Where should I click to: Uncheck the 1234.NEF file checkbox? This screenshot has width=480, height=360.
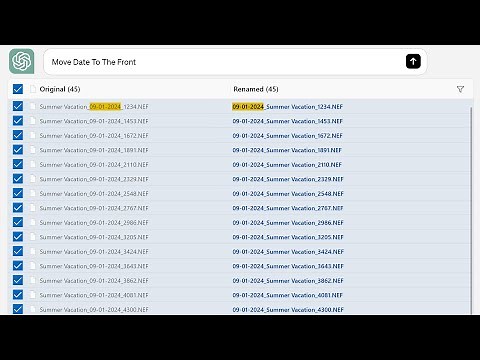tap(18, 106)
